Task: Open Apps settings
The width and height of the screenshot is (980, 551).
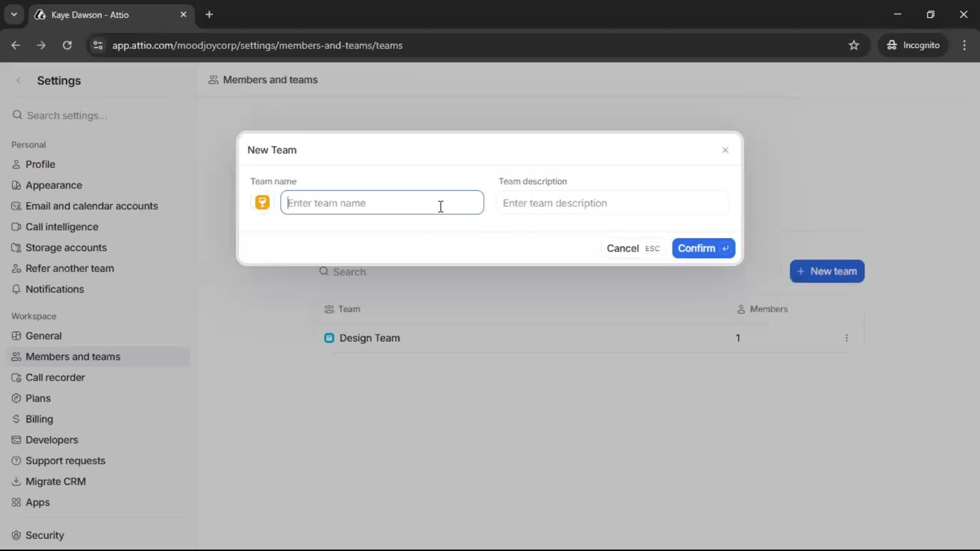Action: point(37,503)
